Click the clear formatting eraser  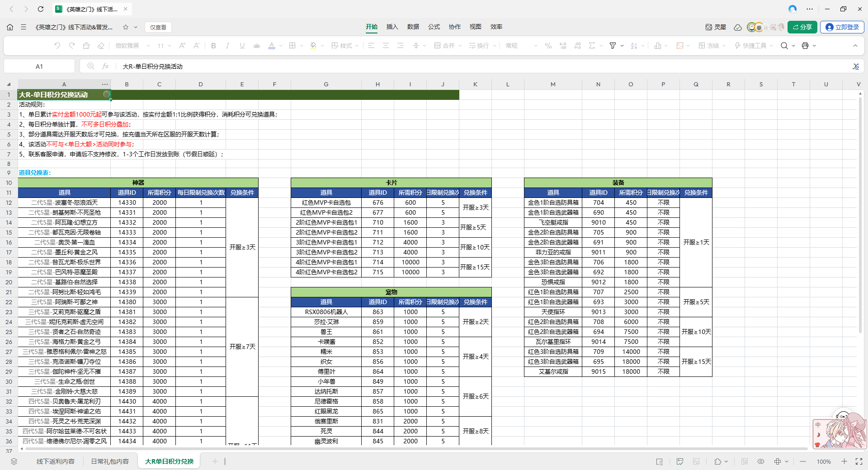[x=101, y=46]
